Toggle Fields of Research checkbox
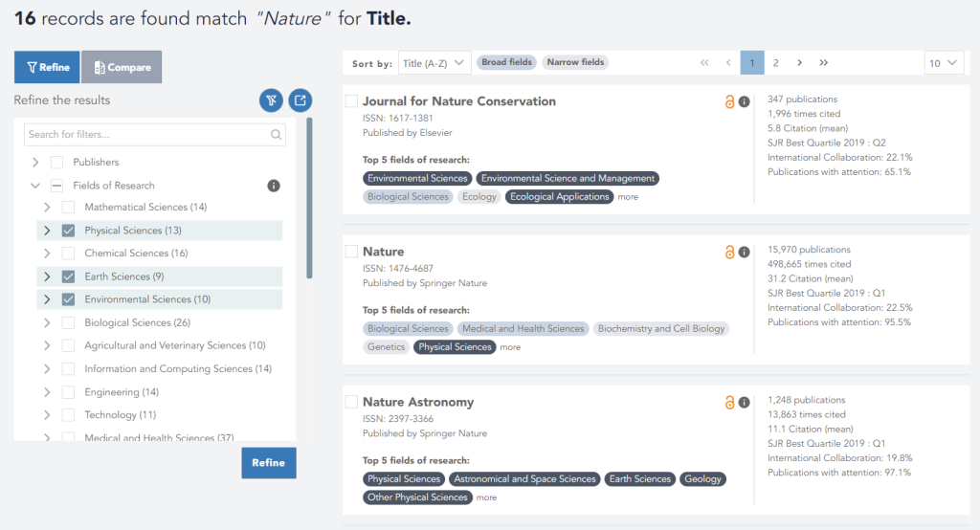The image size is (980, 530). [x=56, y=186]
